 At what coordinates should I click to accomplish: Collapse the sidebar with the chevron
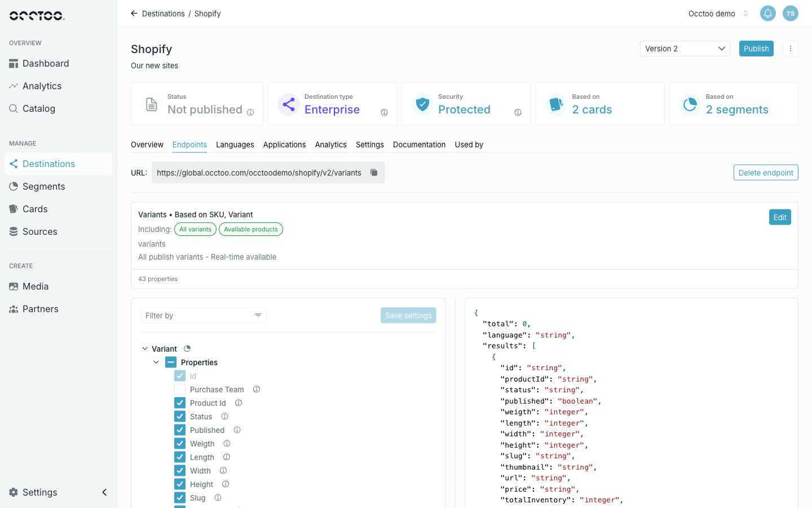click(x=104, y=492)
